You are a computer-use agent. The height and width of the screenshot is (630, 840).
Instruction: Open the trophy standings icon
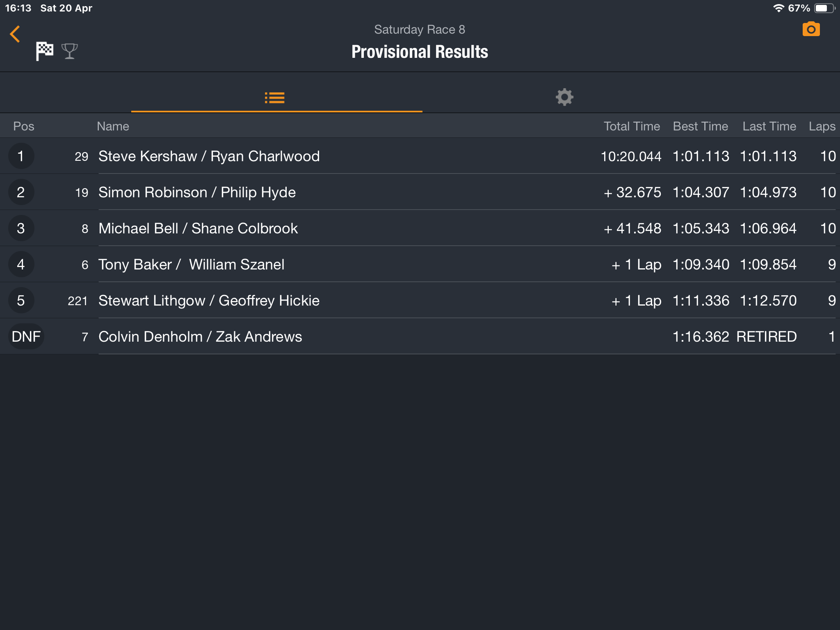click(x=69, y=51)
